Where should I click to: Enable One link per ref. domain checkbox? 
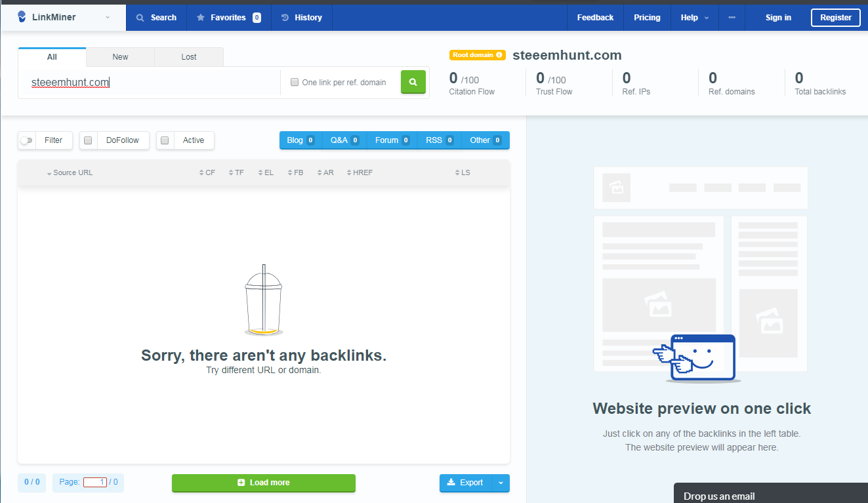click(295, 83)
